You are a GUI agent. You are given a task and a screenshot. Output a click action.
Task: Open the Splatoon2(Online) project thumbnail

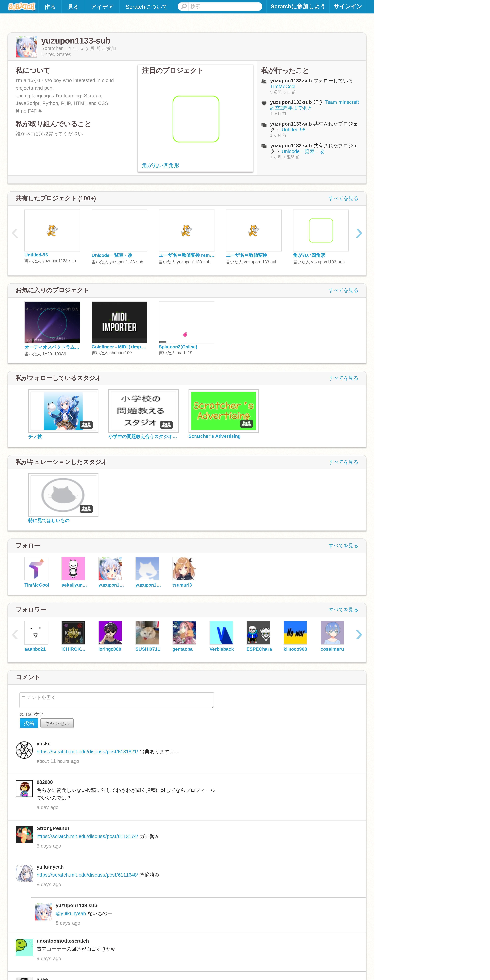tap(186, 323)
